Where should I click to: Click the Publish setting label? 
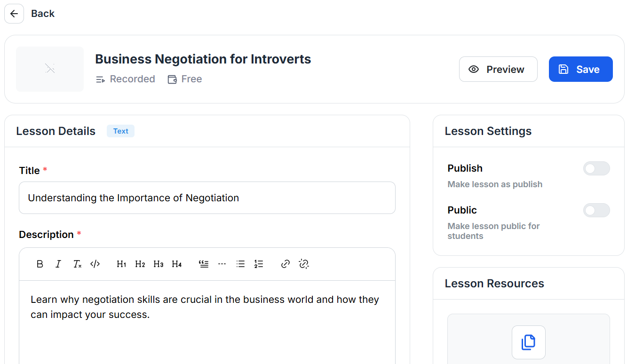(465, 168)
